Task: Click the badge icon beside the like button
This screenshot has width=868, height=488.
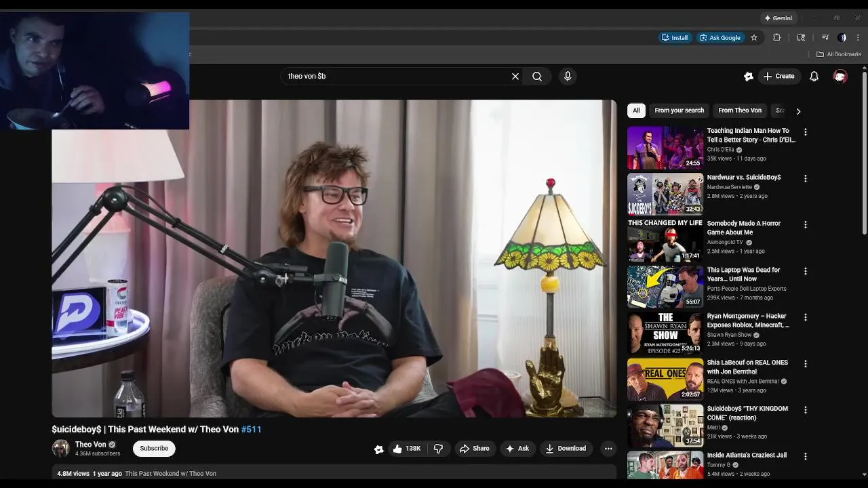Action: (x=379, y=449)
